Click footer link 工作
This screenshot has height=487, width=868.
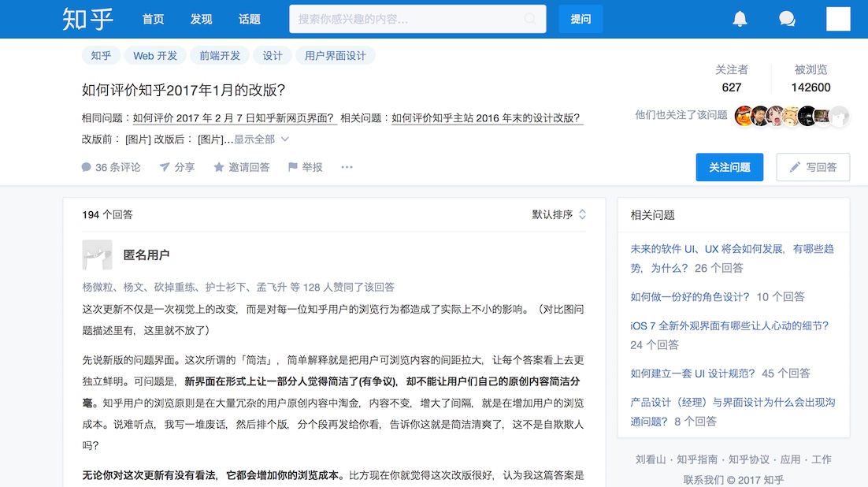click(822, 459)
